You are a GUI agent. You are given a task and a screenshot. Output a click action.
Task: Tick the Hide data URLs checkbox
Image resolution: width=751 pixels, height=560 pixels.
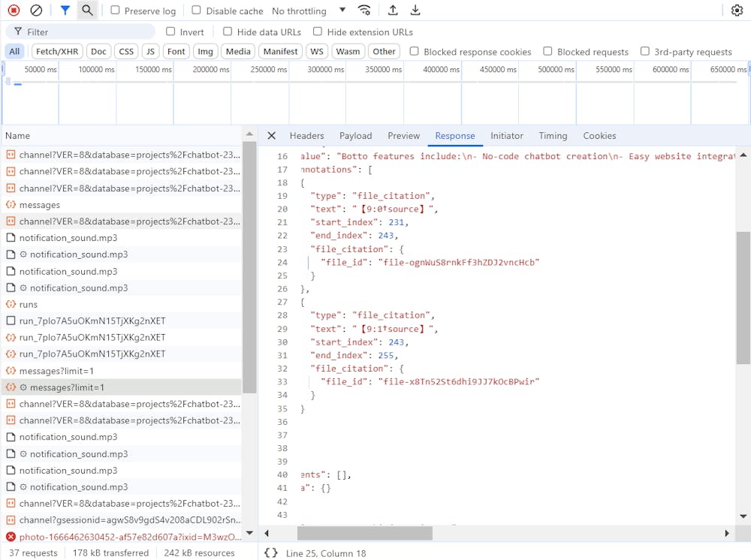click(x=228, y=32)
